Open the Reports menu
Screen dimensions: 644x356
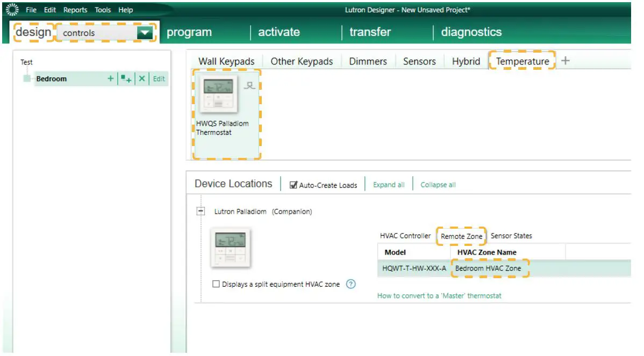click(x=75, y=10)
